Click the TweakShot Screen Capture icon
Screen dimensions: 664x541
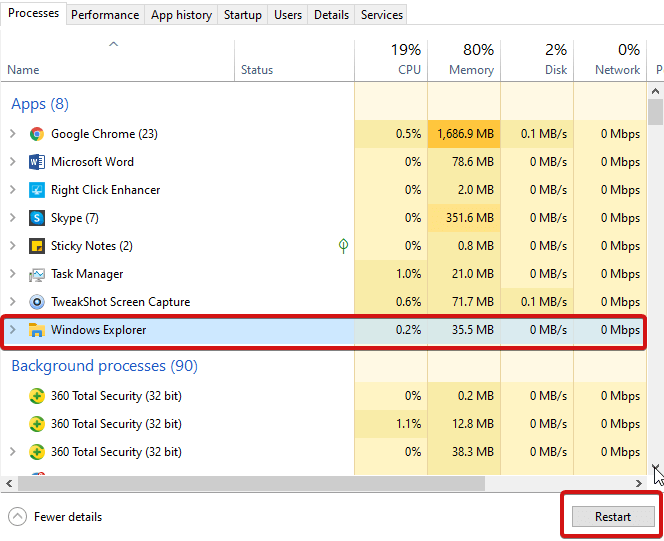pyautogui.click(x=37, y=302)
